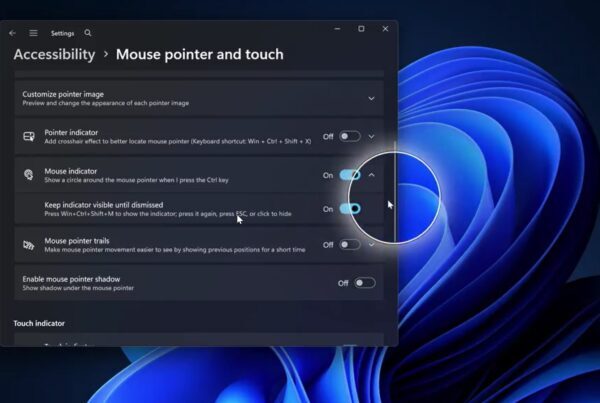The image size is (600, 403).
Task: Expand Mouse pointer trails options chevron
Action: [x=371, y=245]
